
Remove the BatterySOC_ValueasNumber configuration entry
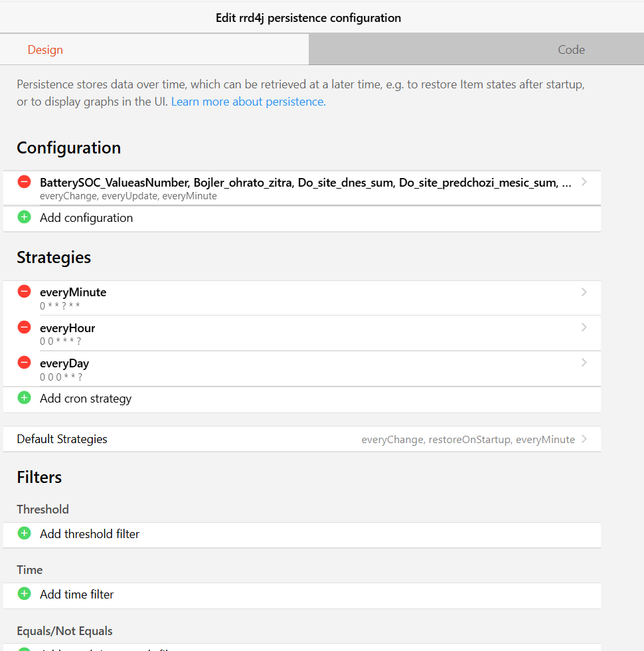(x=25, y=181)
